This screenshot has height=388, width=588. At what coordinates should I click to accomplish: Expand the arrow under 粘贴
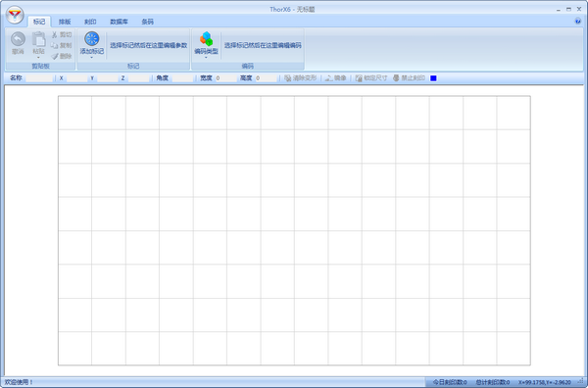point(38,58)
